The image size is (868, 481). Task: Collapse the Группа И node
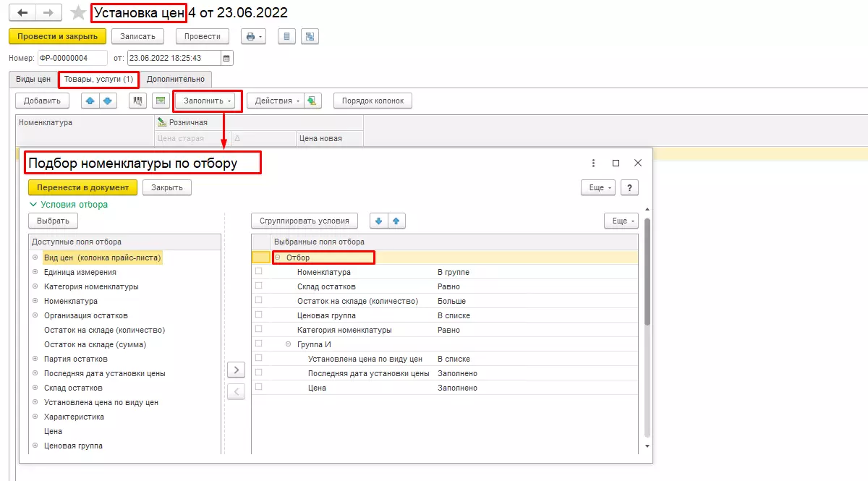point(289,344)
